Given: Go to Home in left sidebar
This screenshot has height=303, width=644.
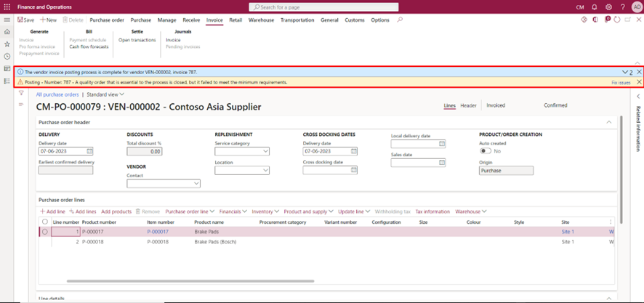Looking at the screenshot, I should pyautogui.click(x=7, y=32).
